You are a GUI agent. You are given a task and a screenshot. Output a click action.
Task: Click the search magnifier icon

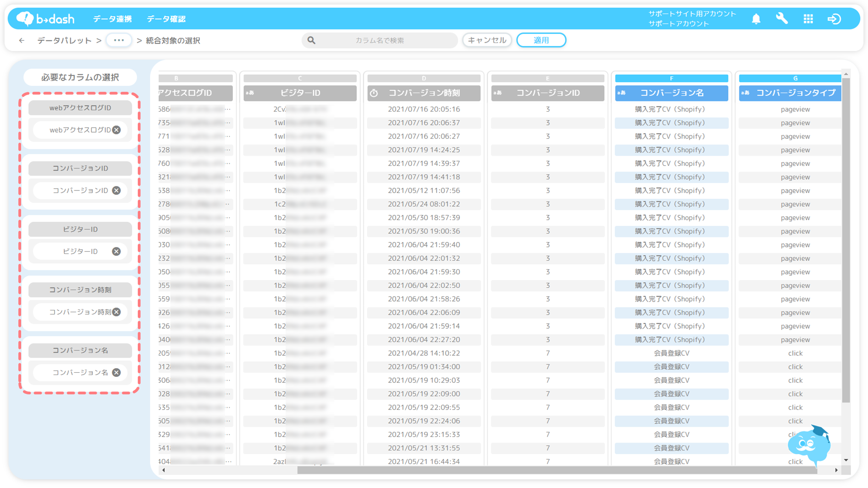[311, 40]
